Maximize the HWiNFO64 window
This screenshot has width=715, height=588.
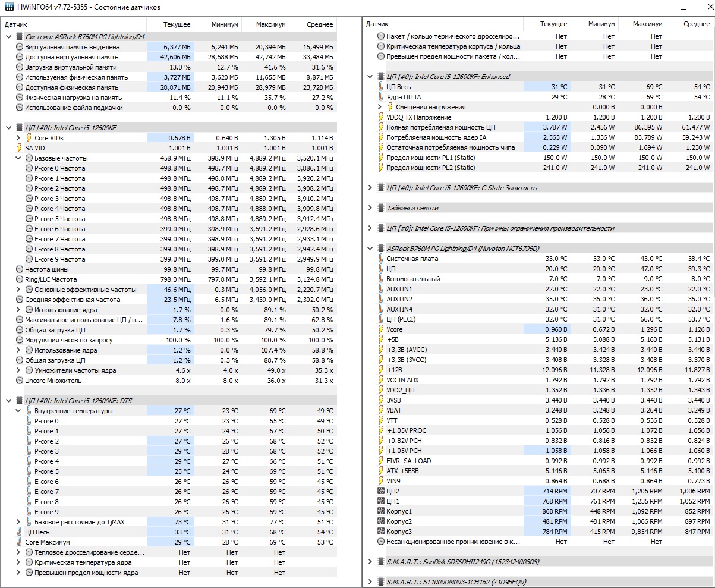[683, 7]
